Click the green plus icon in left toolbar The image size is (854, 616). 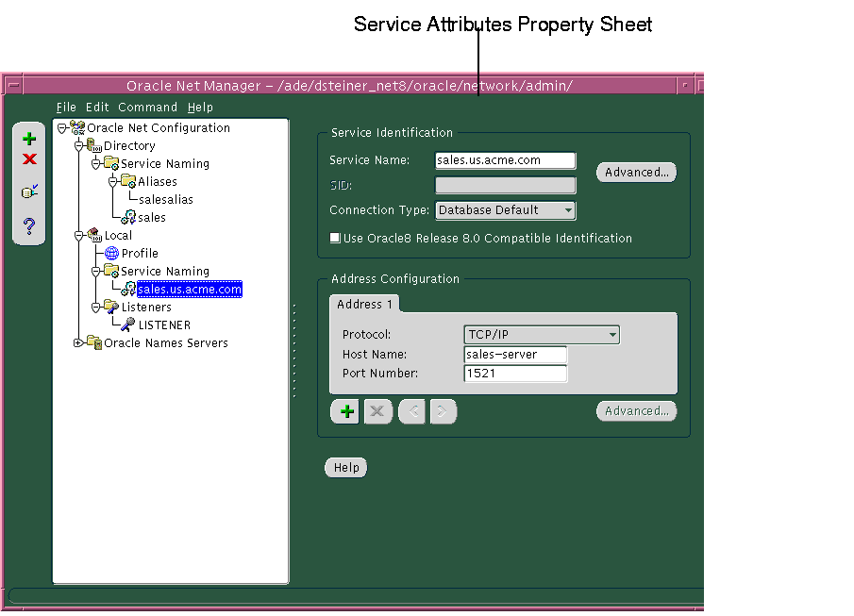tap(28, 138)
